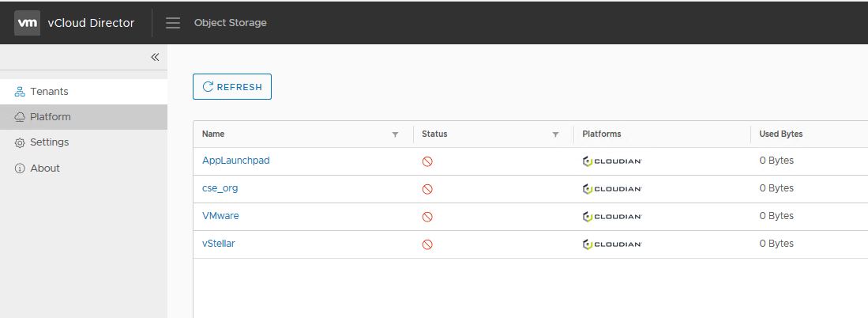The height and width of the screenshot is (318, 868).
Task: Open the About page in sidebar
Action: coord(45,168)
